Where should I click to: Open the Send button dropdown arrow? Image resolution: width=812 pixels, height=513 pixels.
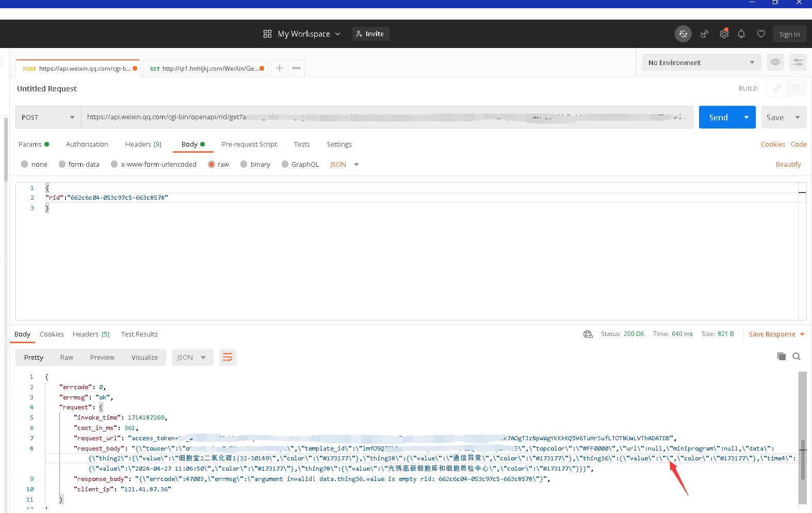tap(746, 117)
